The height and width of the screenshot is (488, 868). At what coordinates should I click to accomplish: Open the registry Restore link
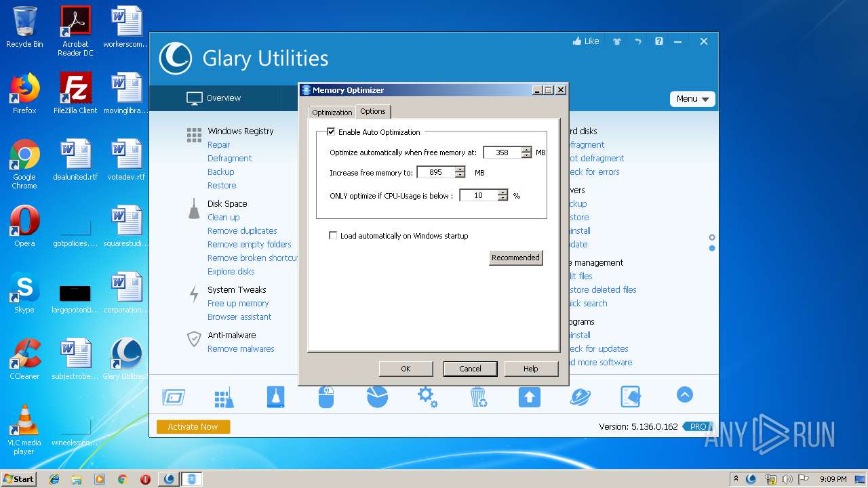222,186
